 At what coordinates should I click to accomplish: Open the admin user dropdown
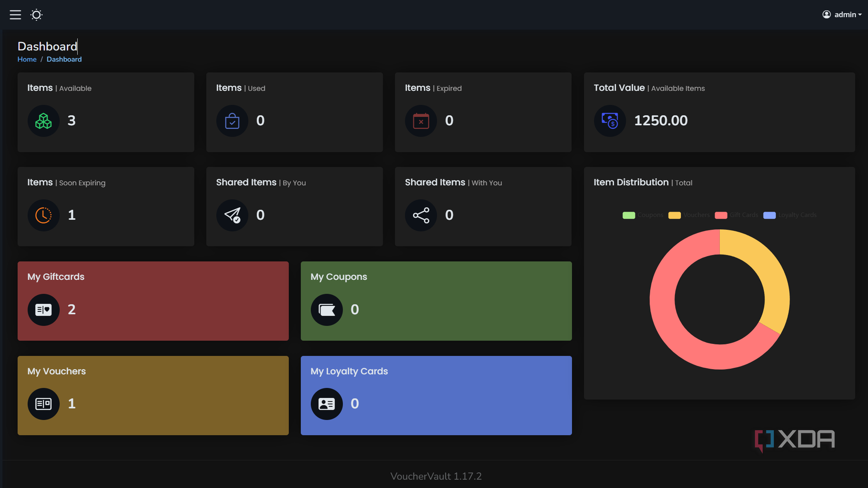click(842, 15)
